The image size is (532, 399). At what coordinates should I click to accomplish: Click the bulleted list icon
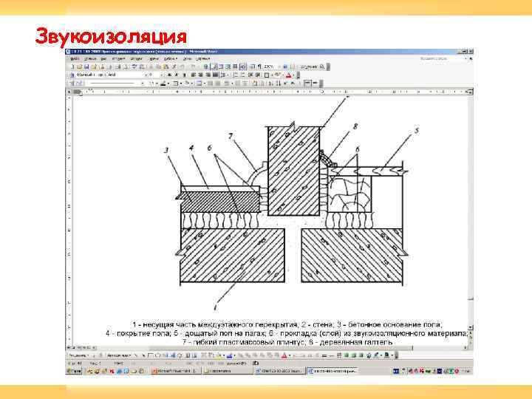tap(242, 75)
